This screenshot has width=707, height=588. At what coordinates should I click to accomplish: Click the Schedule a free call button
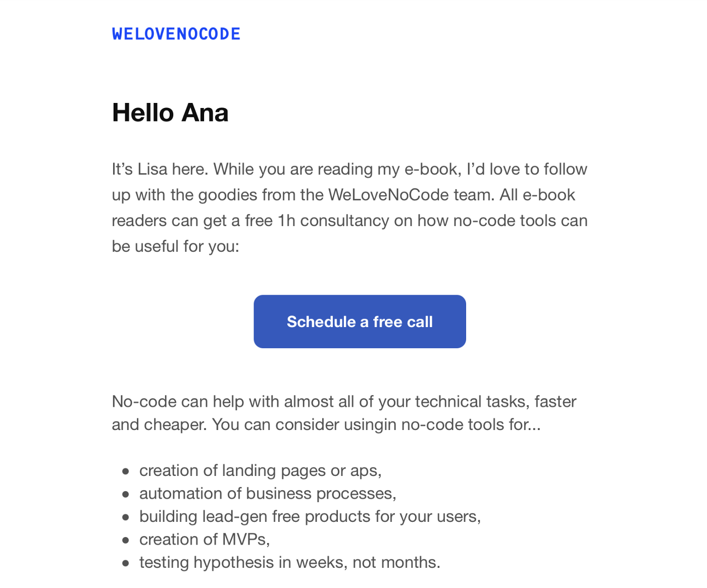360,322
